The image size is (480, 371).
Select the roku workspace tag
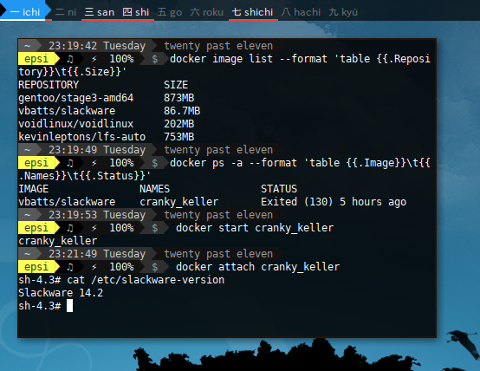tap(207, 12)
